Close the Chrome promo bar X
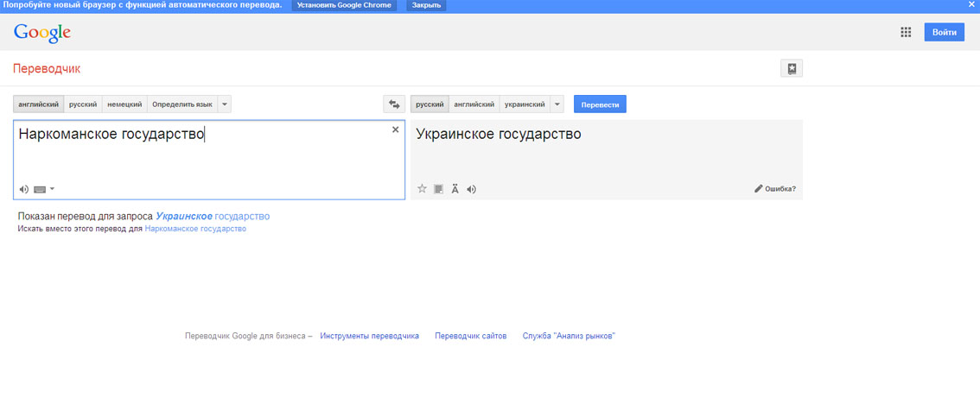Screen dimensions: 980x404 (x=971, y=4)
